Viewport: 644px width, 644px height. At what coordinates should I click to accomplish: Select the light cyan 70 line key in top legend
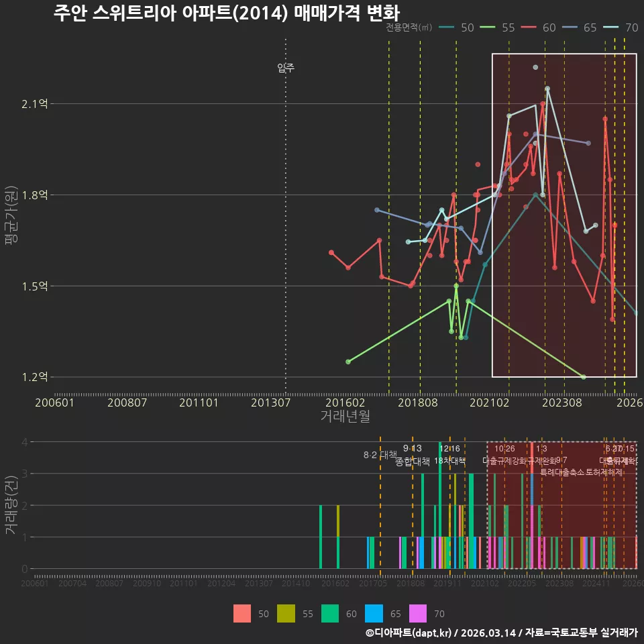(x=610, y=28)
